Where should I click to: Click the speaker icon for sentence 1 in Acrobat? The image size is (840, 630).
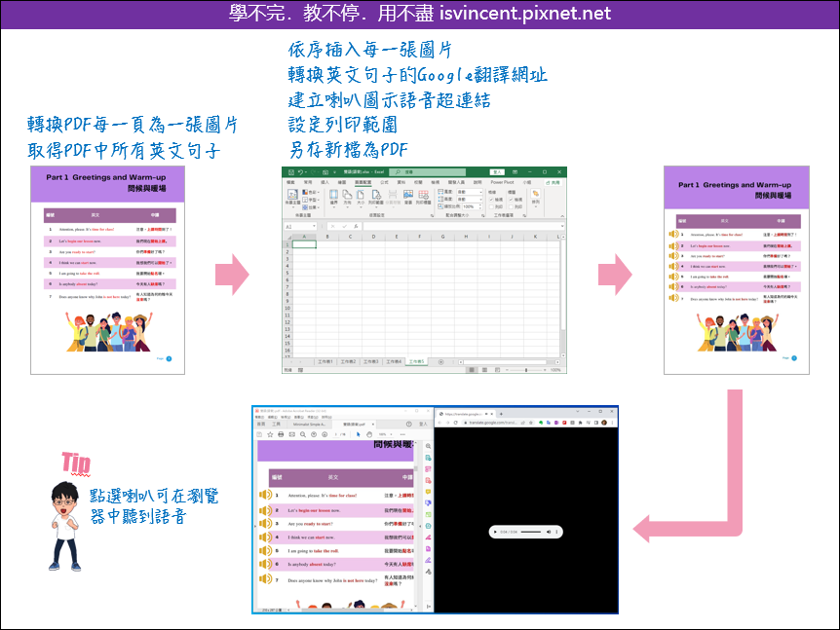[265, 495]
